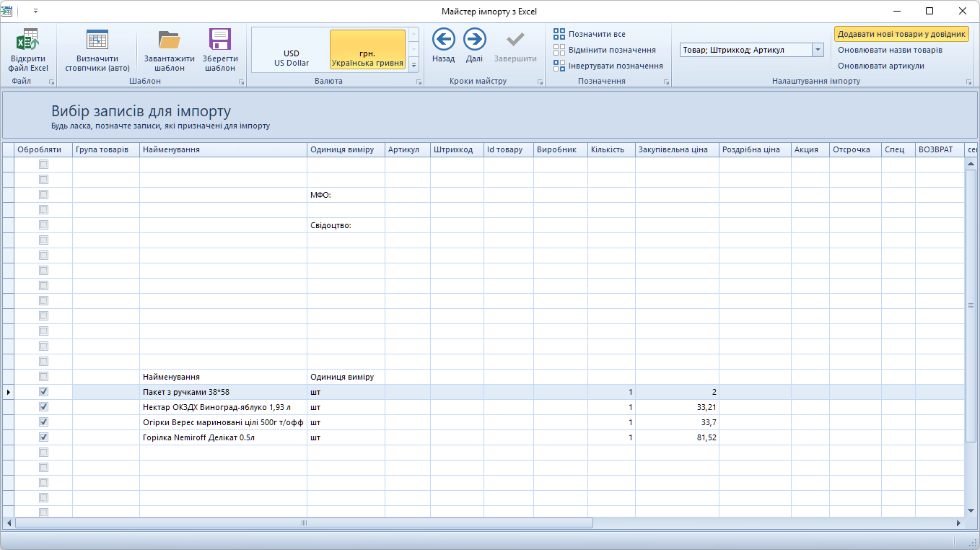Click the Штрихкод column header
This screenshot has height=550, width=980.
pyautogui.click(x=457, y=149)
